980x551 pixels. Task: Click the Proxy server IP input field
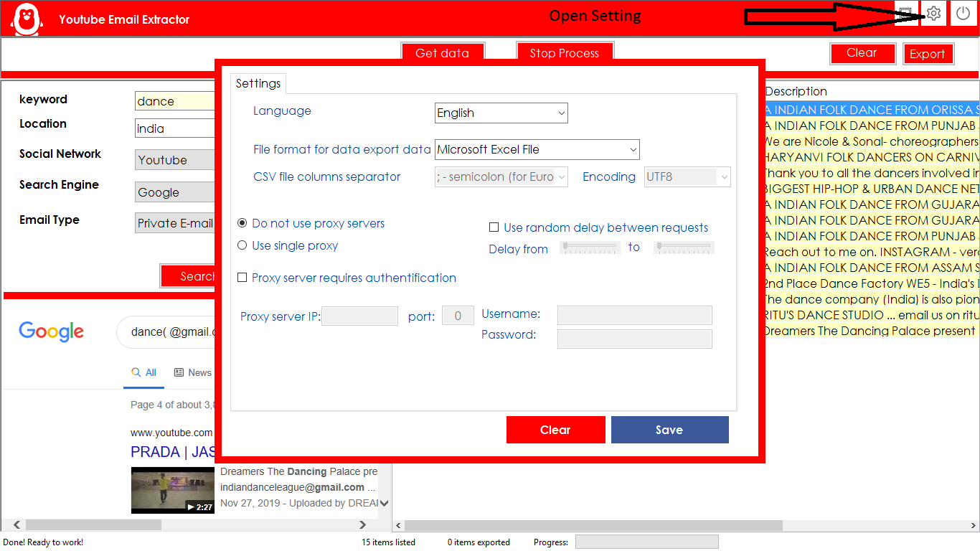coord(359,316)
